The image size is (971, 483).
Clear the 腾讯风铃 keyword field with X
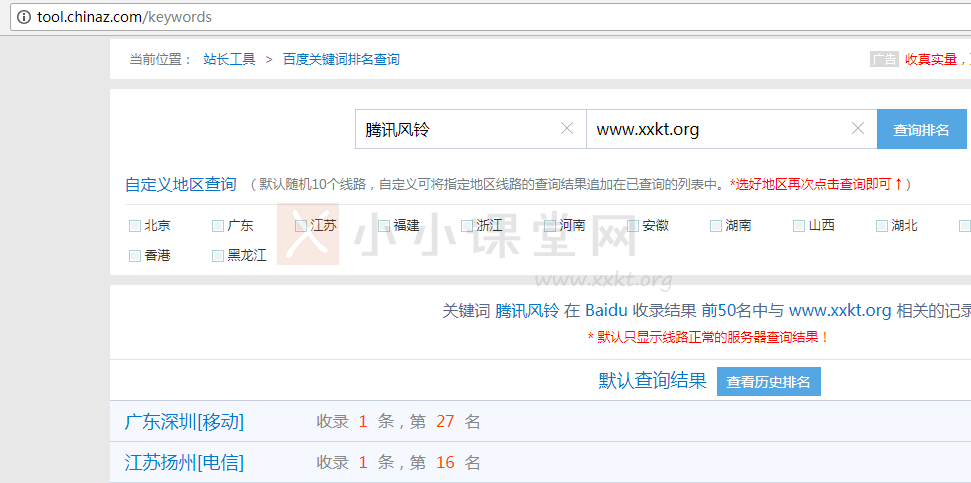click(567, 129)
